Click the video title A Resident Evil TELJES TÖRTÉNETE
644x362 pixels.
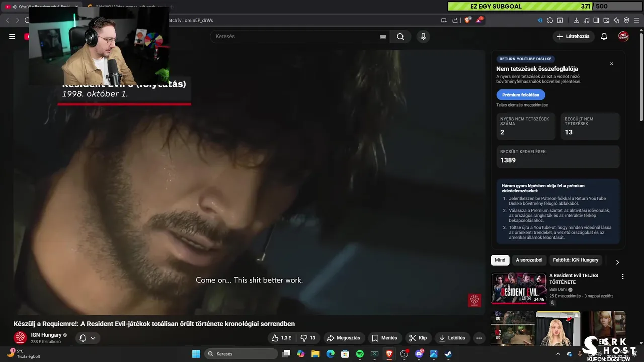pos(574,279)
